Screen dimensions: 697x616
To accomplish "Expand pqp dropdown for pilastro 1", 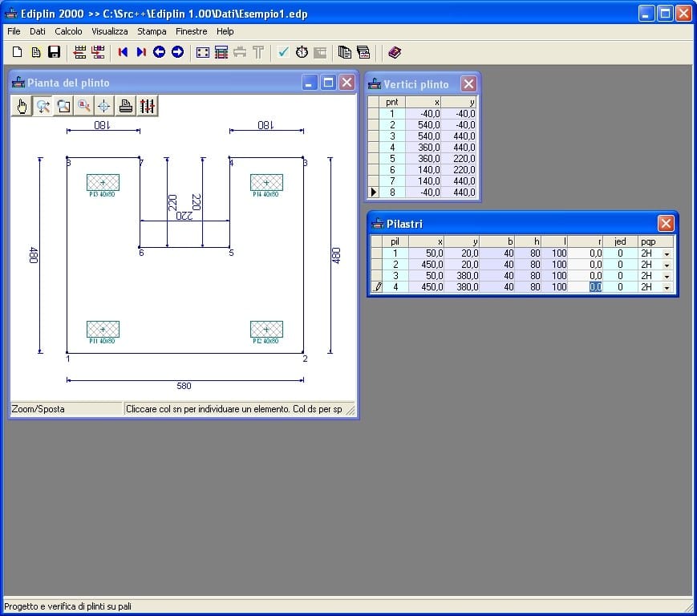I will (x=666, y=253).
